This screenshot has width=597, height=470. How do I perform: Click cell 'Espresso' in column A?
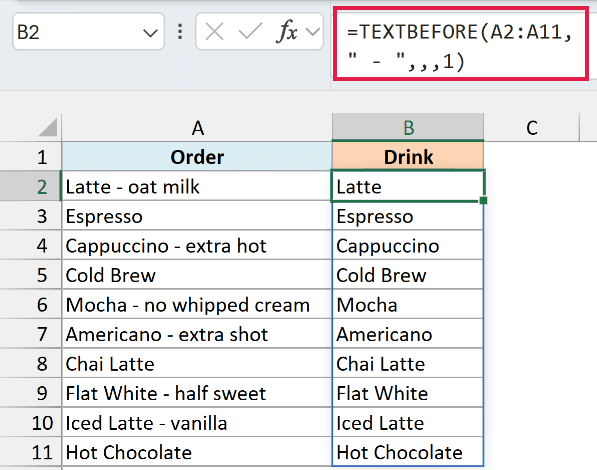197,216
